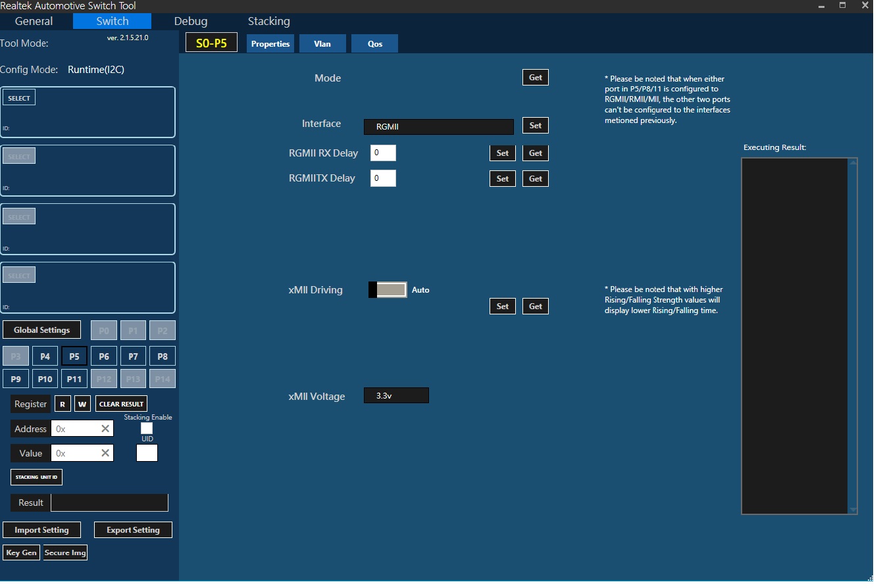Enable the Stacking Enable checkbox

coord(147,428)
